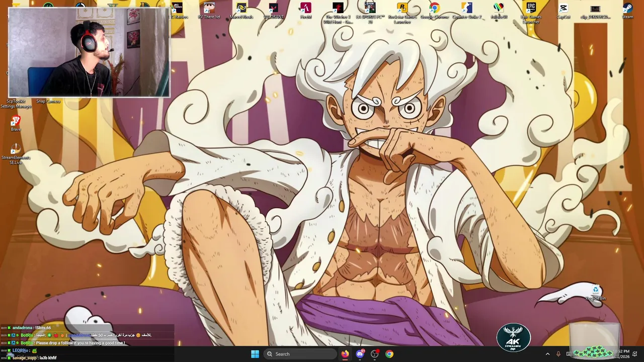Screen dimensions: 644x362
Task: Open the EA SPORTS FC 25 shortcut
Action: coord(370,13)
